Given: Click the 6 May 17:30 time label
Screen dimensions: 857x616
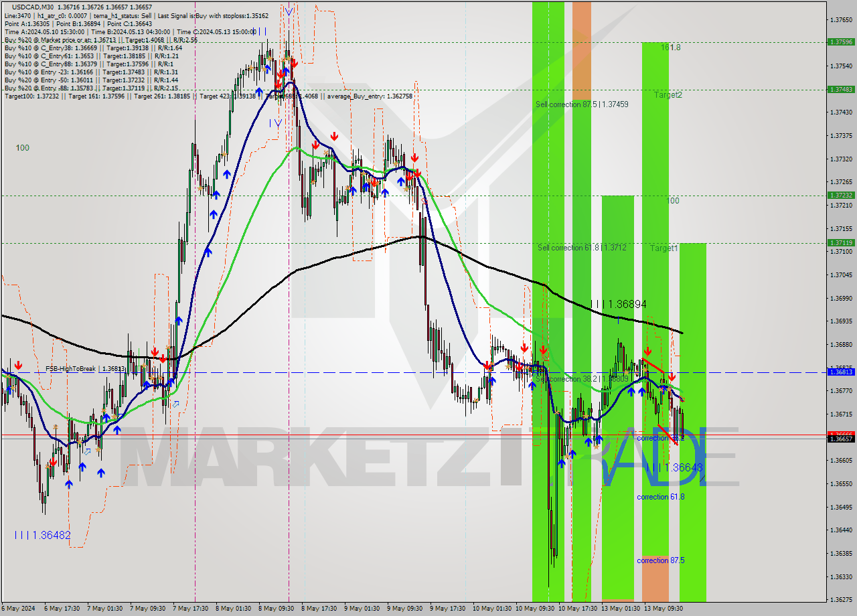Looking at the screenshot, I should pos(62,609).
